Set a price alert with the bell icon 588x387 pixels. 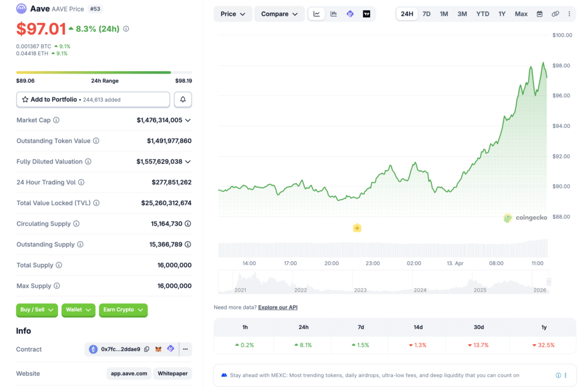coord(183,99)
